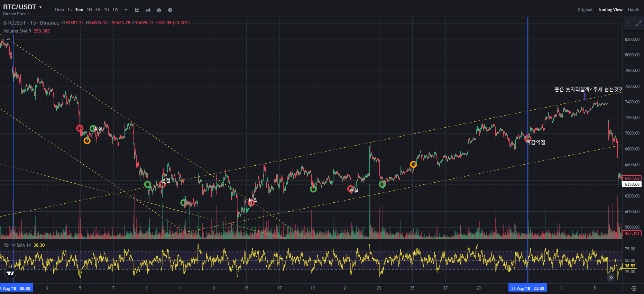The height and width of the screenshot is (294, 644).
Task: Open the candlestick chart style icon
Action: [x=148, y=10]
